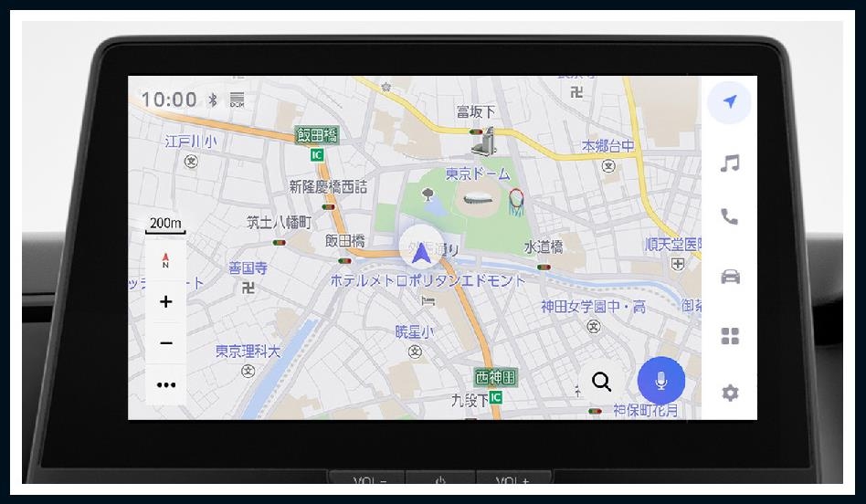Tap the 10:00 clock display

pyautogui.click(x=169, y=100)
